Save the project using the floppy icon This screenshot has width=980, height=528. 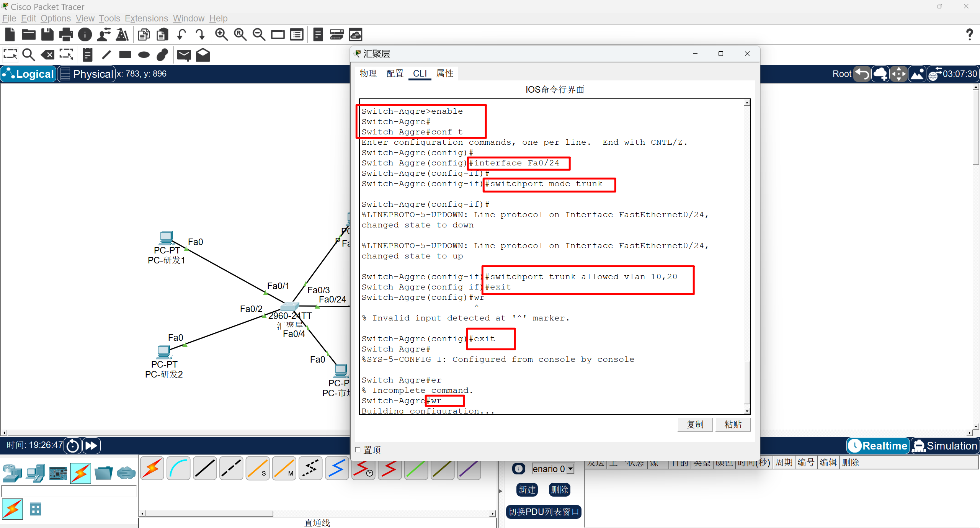[x=47, y=35]
